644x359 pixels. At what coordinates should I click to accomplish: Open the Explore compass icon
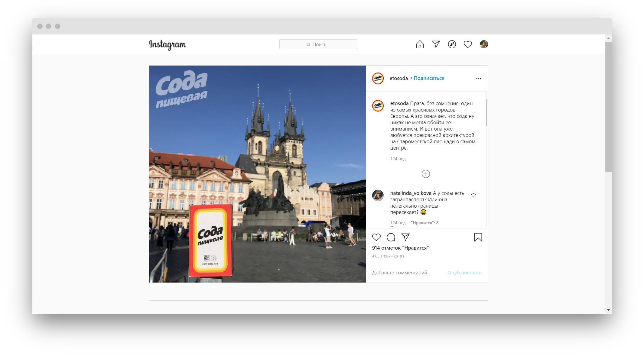tap(452, 44)
